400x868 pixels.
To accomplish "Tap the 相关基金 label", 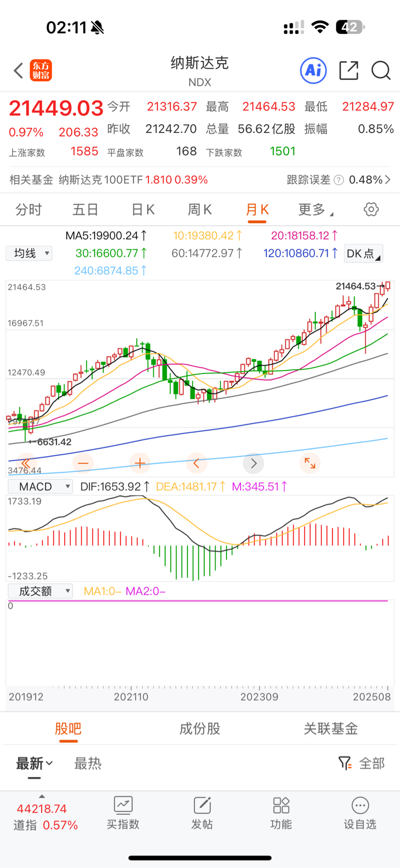I will coord(31,180).
